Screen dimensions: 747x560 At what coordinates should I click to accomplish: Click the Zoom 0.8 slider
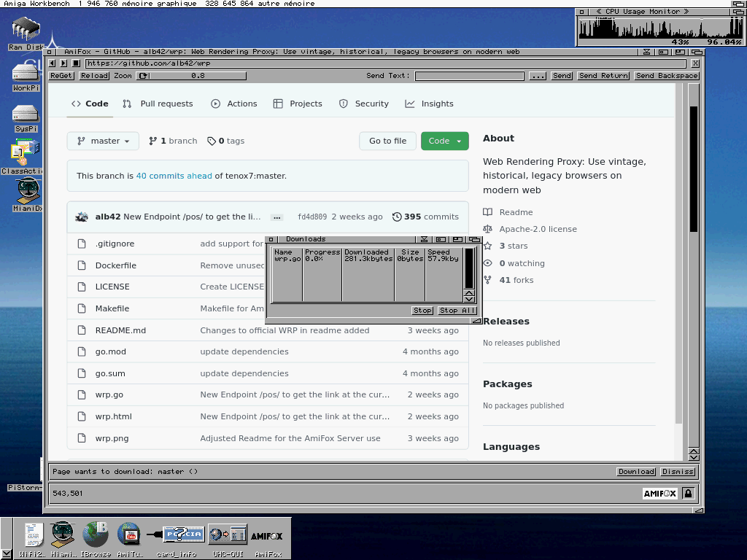coord(198,76)
